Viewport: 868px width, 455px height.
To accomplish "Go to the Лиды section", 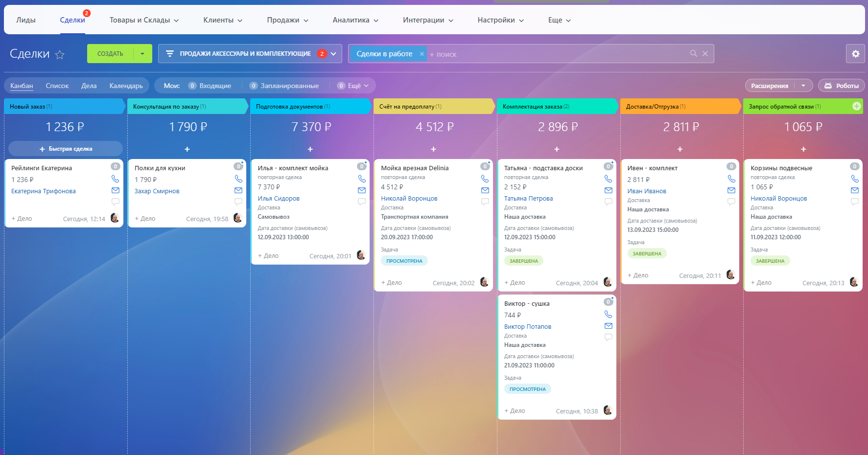I will [26, 20].
